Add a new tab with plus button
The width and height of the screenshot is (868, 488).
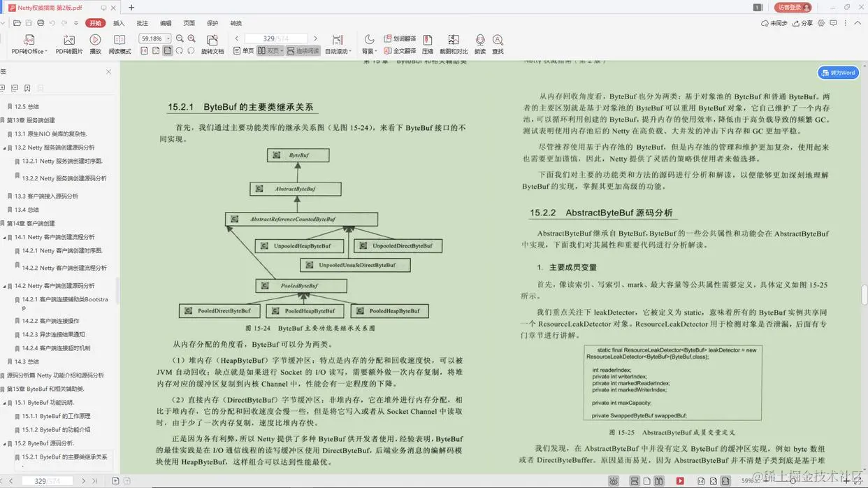[131, 7]
